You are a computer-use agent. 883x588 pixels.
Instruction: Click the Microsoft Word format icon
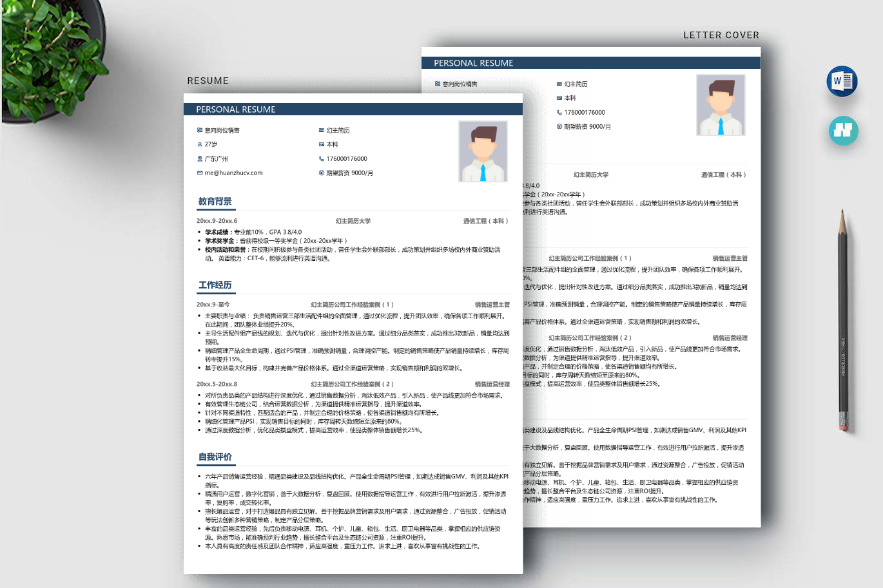pos(842,81)
